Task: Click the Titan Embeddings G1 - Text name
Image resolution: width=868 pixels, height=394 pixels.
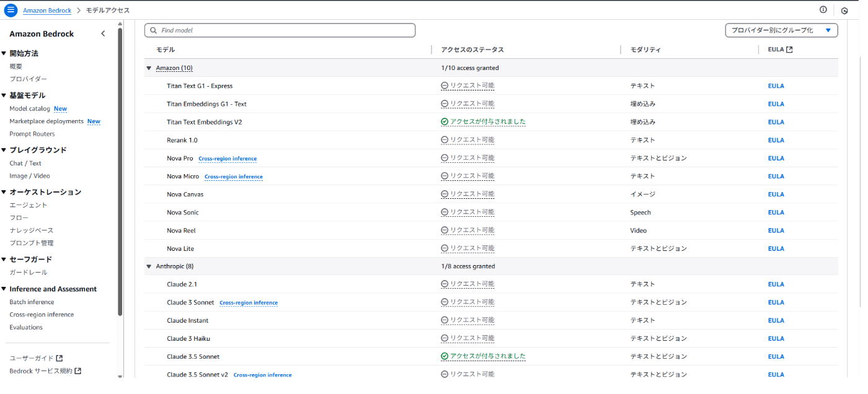Action: 206,104
